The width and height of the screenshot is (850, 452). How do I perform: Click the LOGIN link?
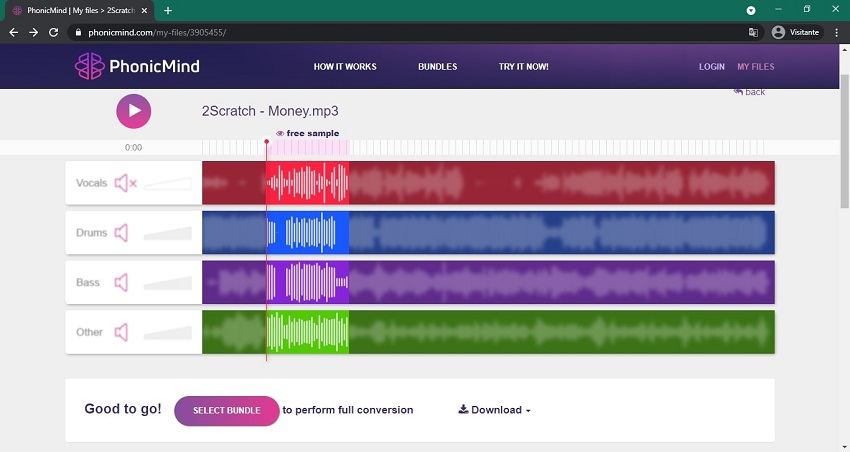tap(712, 67)
